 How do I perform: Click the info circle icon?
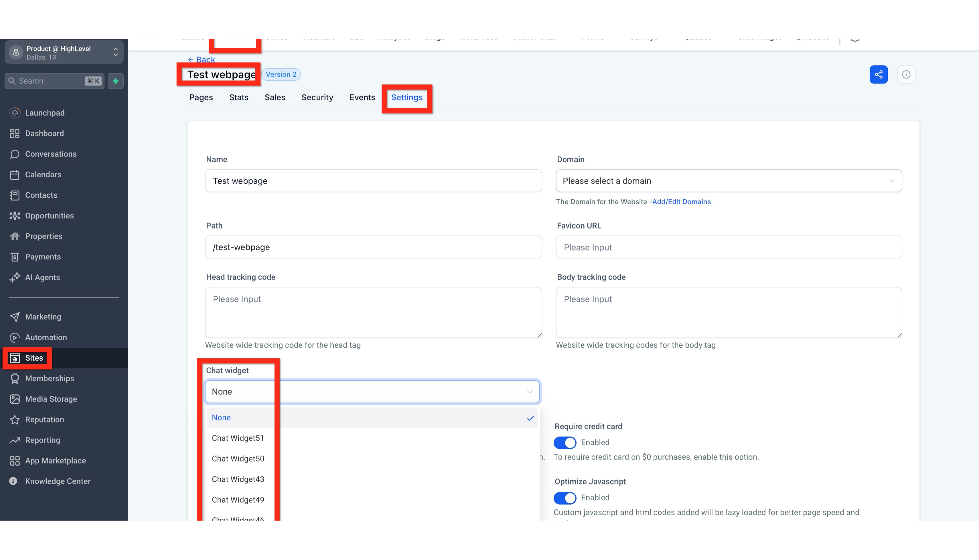[x=906, y=74]
